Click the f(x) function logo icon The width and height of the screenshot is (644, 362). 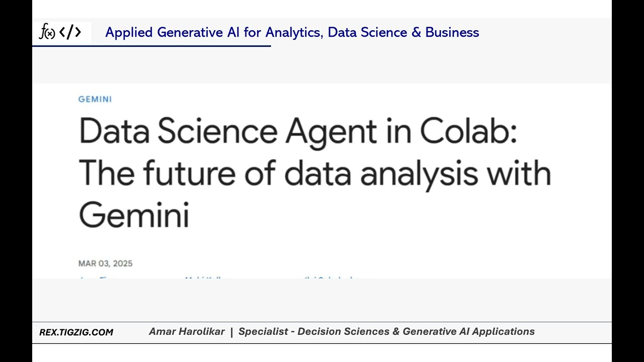coord(47,32)
